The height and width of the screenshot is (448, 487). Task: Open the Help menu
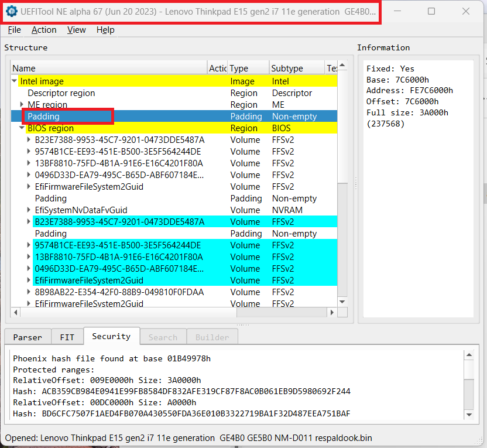(105, 30)
